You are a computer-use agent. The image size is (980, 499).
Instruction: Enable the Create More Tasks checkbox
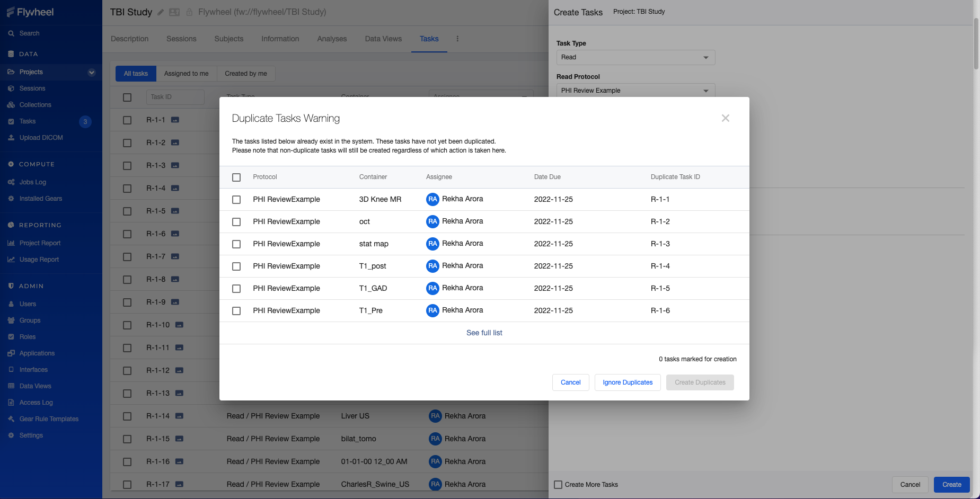point(558,485)
